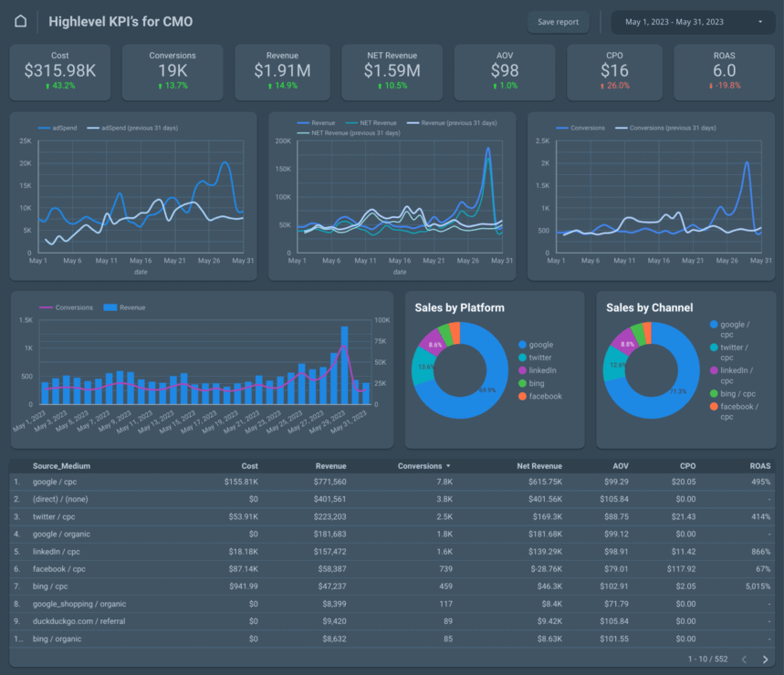Screen dimensions: 784x675
Task: Toggle NET Revenue series in revenue chart legend
Action: (x=371, y=123)
